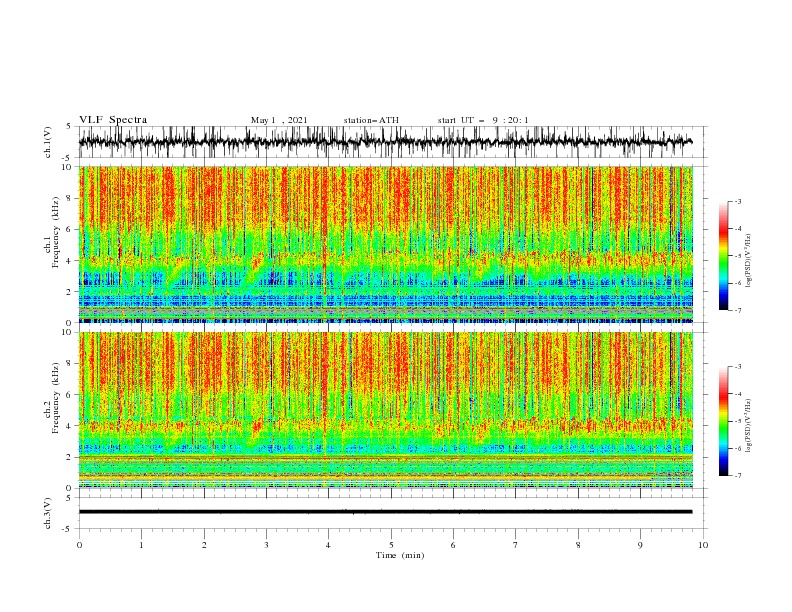Click the "-4" tick on ch.2 color bar
Screen dimensions: 792x612
737,394
